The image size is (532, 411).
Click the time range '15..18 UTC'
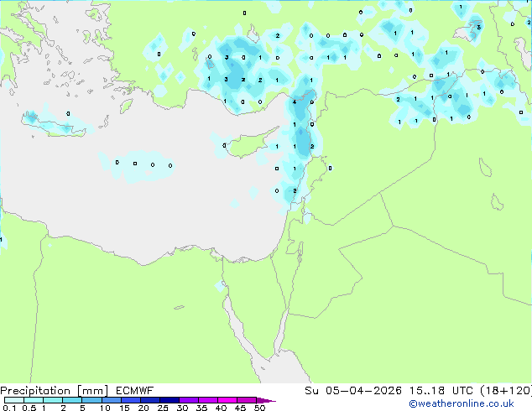(441, 391)
